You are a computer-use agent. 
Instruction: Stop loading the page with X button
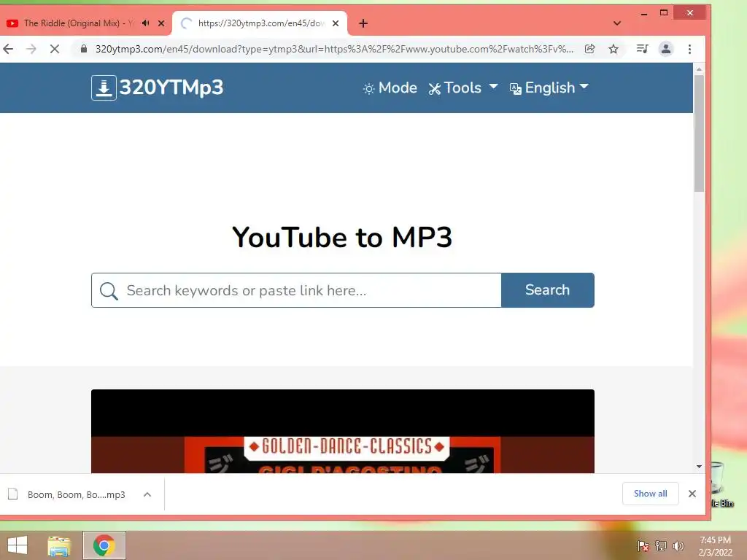[54, 49]
